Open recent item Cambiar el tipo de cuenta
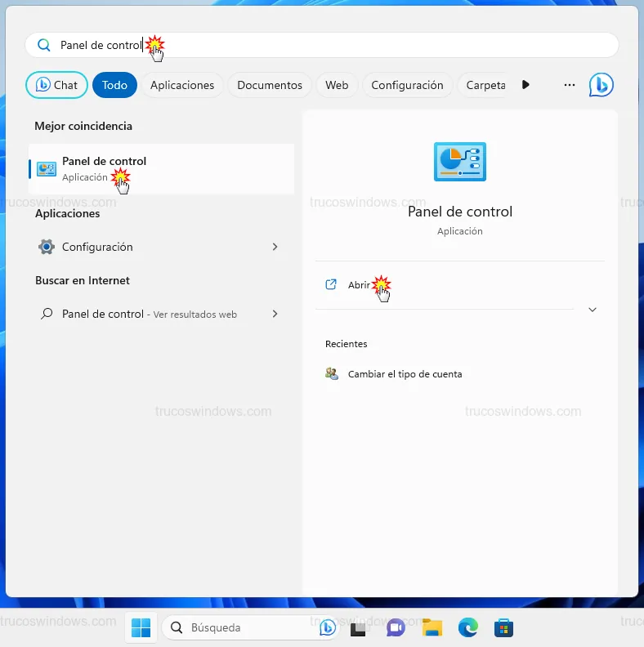This screenshot has width=644, height=647. (405, 374)
